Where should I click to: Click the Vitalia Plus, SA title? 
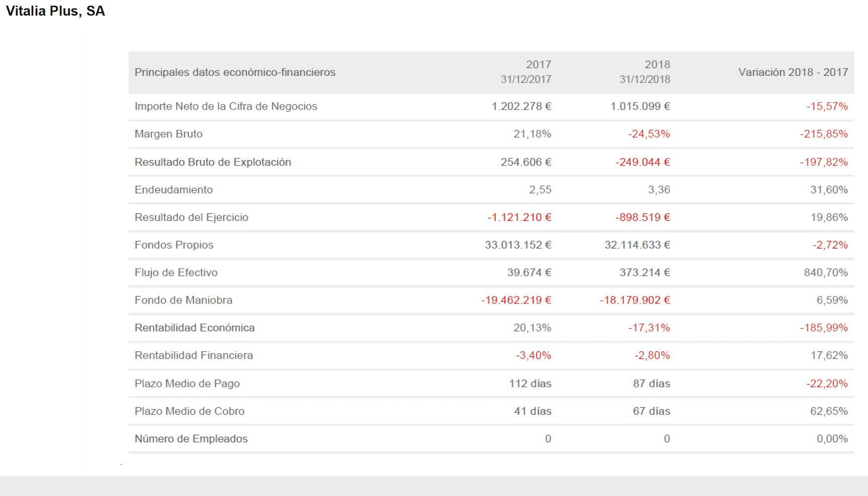pos(55,11)
